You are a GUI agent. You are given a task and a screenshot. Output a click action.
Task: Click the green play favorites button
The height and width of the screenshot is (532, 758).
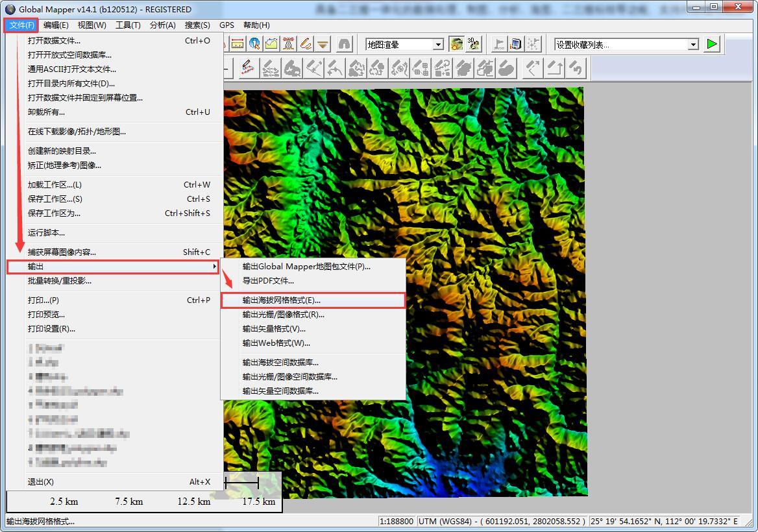click(713, 44)
